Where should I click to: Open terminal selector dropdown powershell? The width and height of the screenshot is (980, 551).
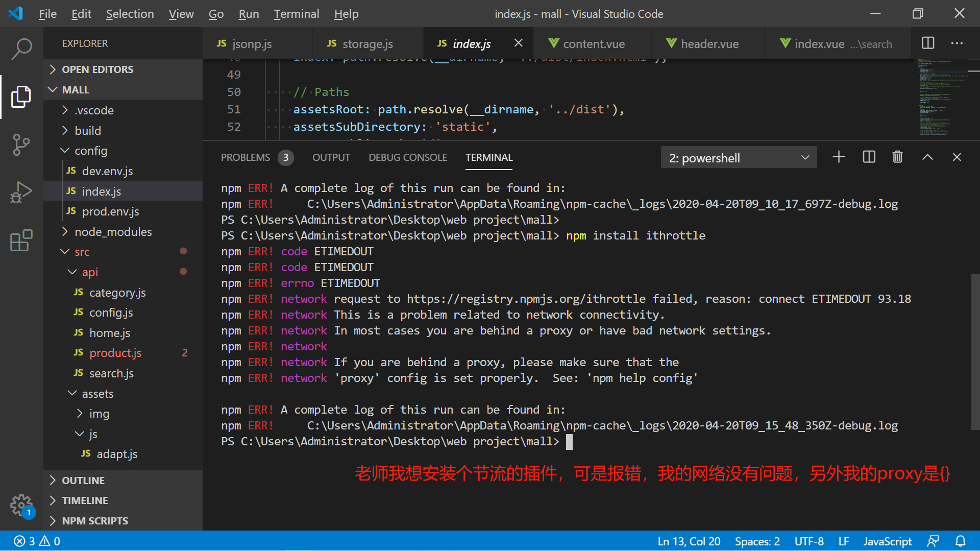pos(739,158)
